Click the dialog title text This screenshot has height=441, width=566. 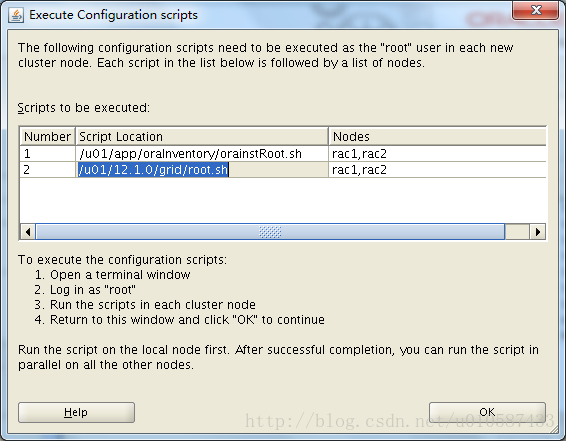tap(113, 15)
